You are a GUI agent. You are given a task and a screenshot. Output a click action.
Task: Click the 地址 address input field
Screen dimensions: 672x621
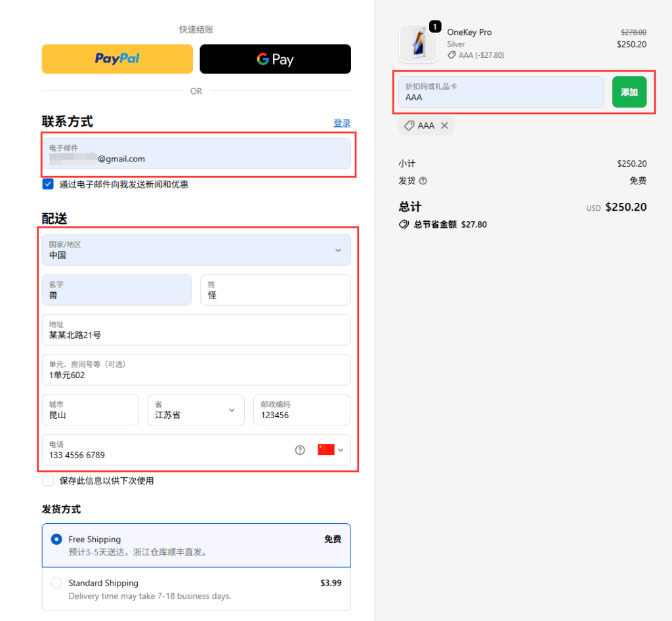tap(196, 330)
